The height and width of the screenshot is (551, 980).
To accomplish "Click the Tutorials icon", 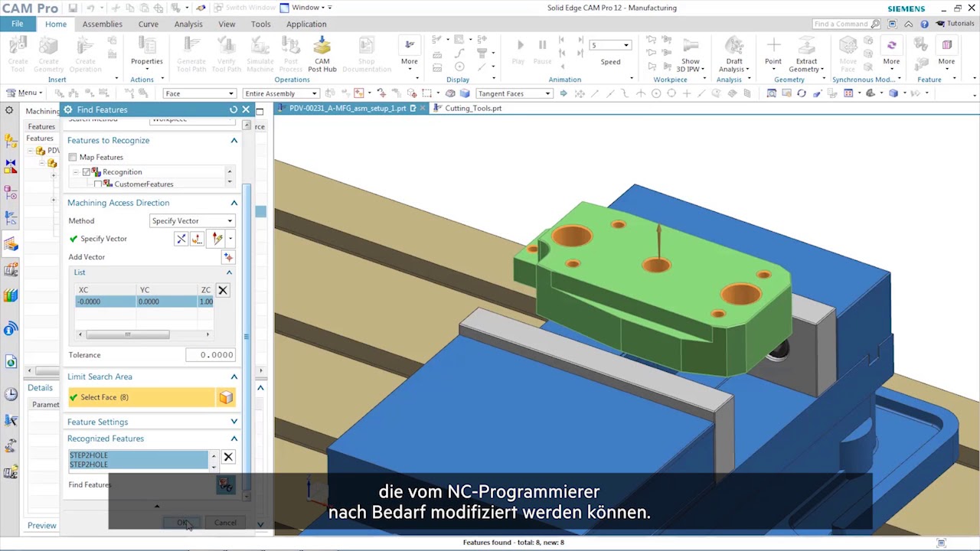I will click(940, 24).
